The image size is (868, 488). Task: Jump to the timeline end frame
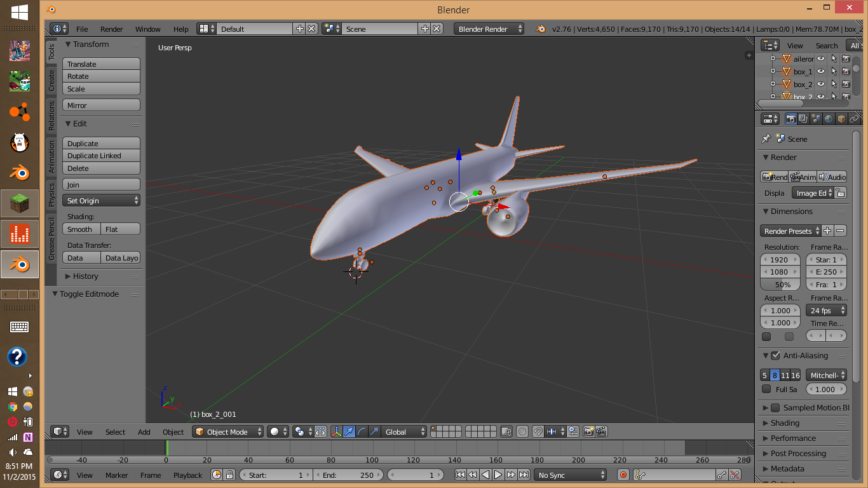click(x=524, y=475)
